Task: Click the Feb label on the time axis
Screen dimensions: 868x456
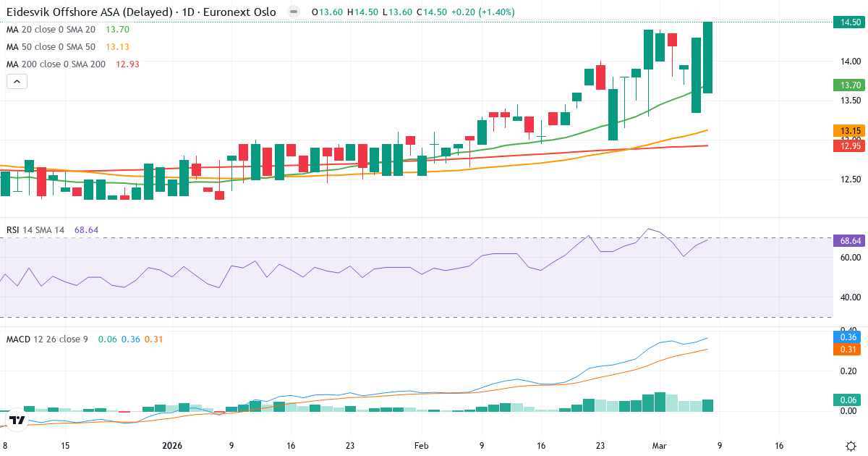Action: pyautogui.click(x=422, y=445)
